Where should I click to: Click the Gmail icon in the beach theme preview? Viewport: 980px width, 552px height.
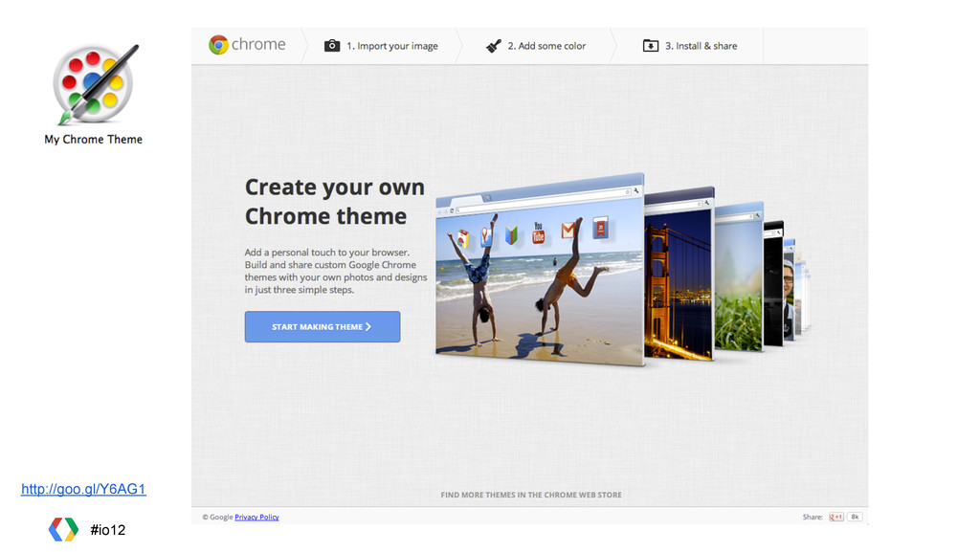tap(568, 231)
